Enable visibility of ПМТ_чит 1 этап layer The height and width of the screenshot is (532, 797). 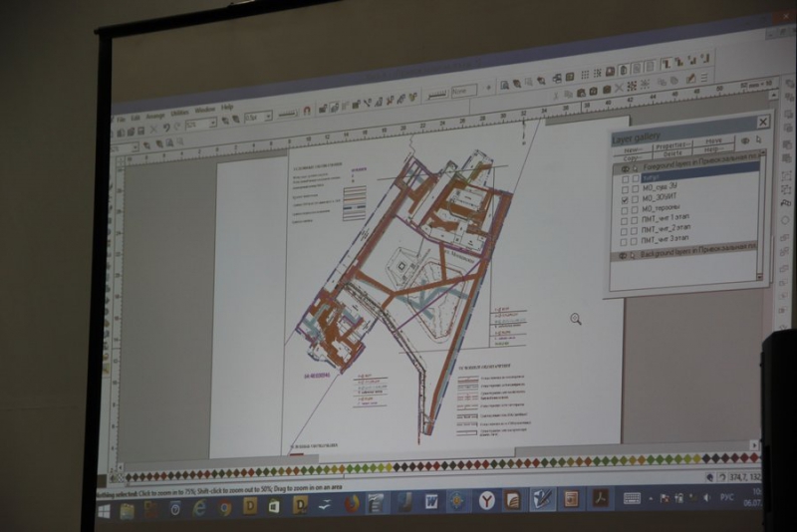pyautogui.click(x=625, y=216)
